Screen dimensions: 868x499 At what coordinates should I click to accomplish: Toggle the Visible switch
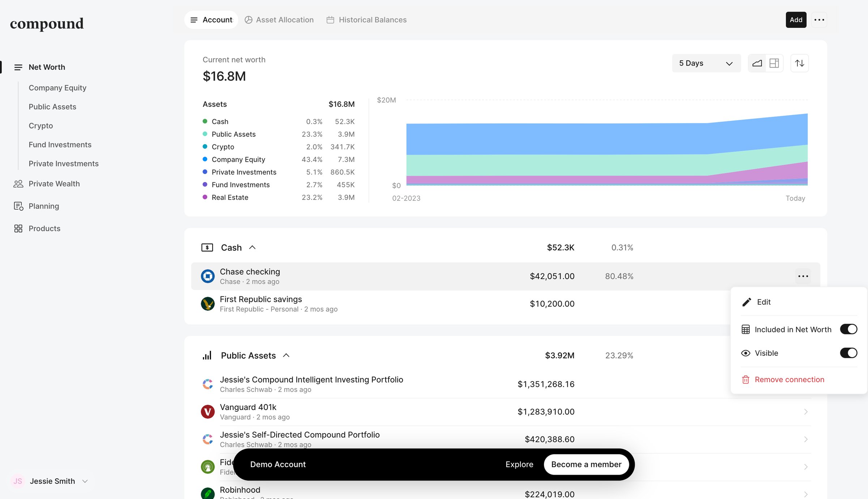pos(848,353)
